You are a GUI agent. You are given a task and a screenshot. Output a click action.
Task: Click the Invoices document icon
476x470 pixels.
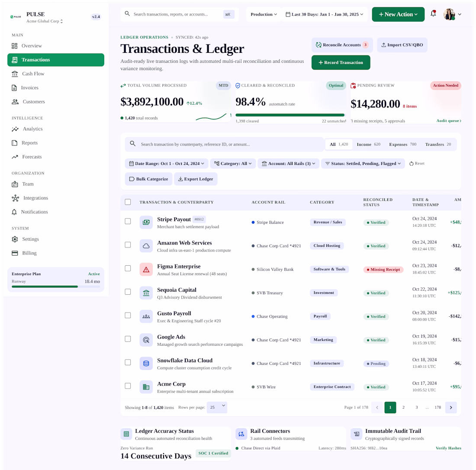coord(14,88)
